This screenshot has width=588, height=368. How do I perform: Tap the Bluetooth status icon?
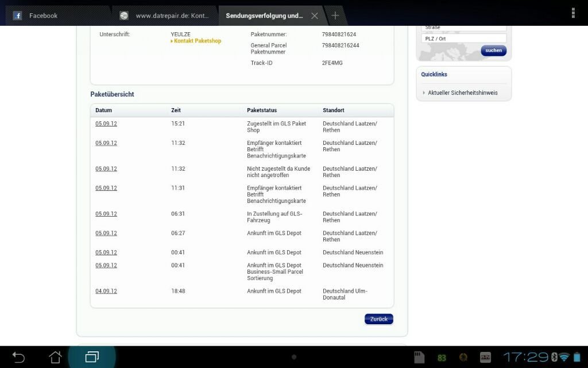pyautogui.click(x=554, y=357)
